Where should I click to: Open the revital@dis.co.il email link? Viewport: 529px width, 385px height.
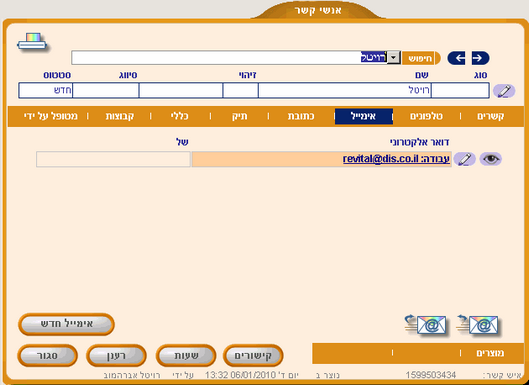(x=396, y=159)
